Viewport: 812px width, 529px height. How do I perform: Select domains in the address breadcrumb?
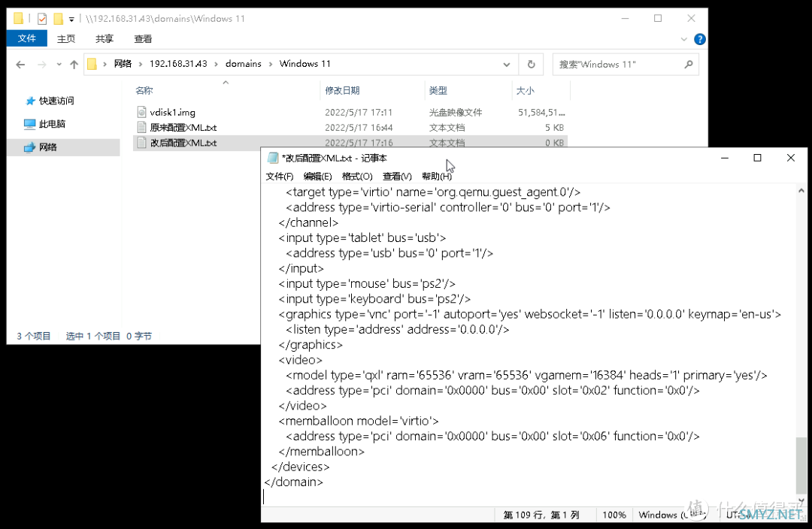(x=244, y=64)
